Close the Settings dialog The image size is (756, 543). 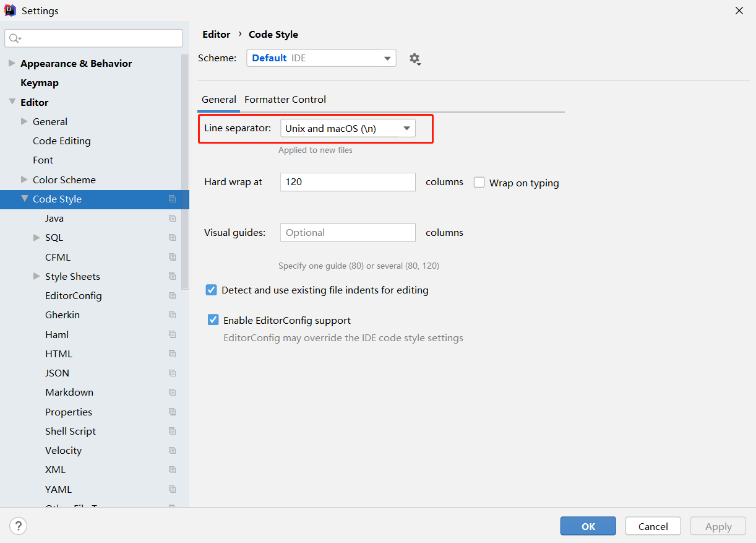point(739,11)
